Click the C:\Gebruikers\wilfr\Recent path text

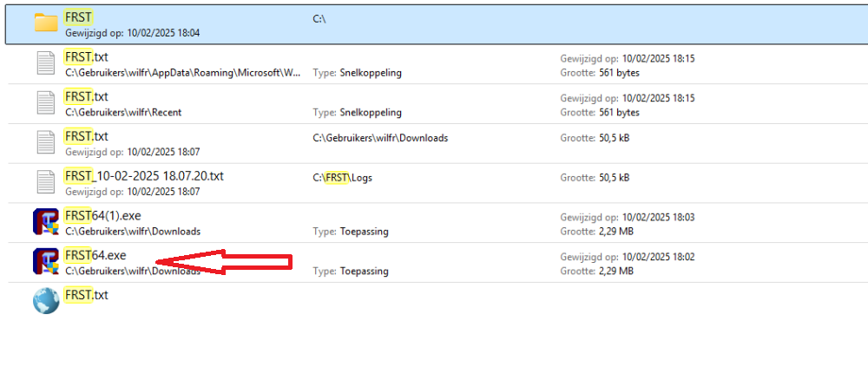click(x=123, y=113)
